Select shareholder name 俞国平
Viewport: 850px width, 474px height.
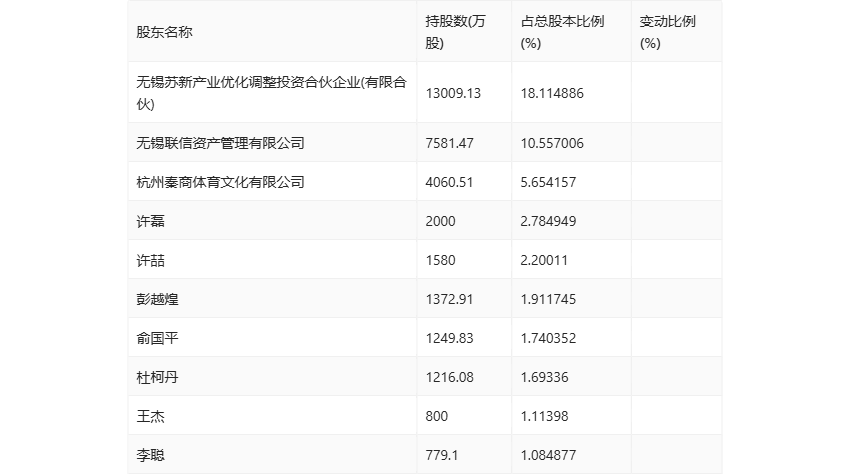pos(157,338)
